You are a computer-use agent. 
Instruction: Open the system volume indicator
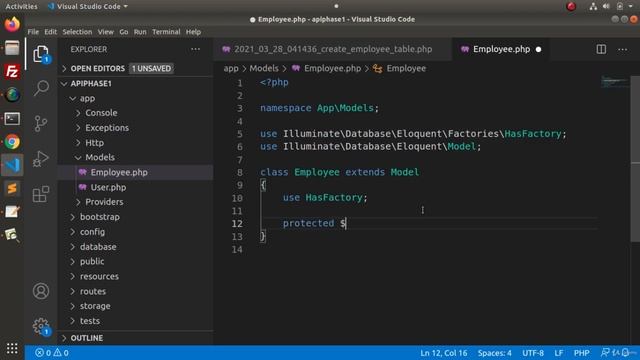coord(606,6)
